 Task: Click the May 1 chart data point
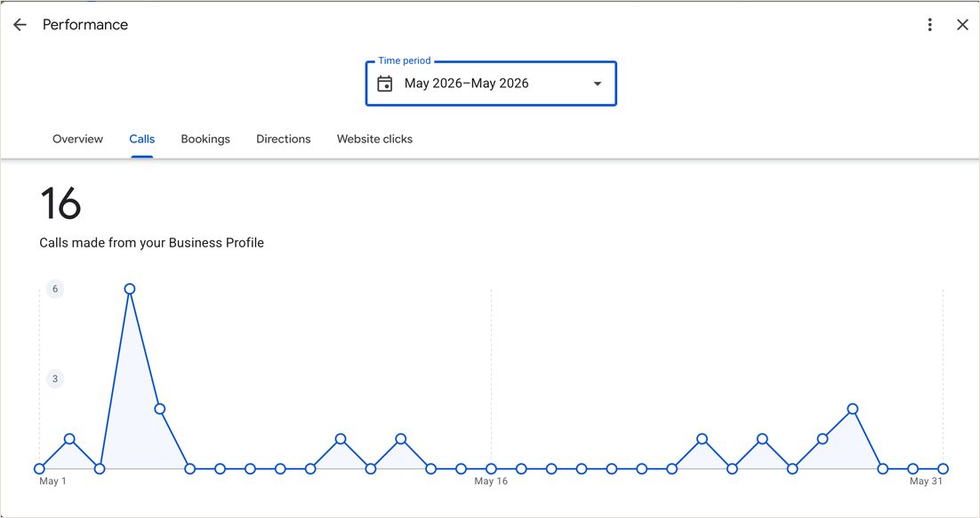pyautogui.click(x=39, y=468)
